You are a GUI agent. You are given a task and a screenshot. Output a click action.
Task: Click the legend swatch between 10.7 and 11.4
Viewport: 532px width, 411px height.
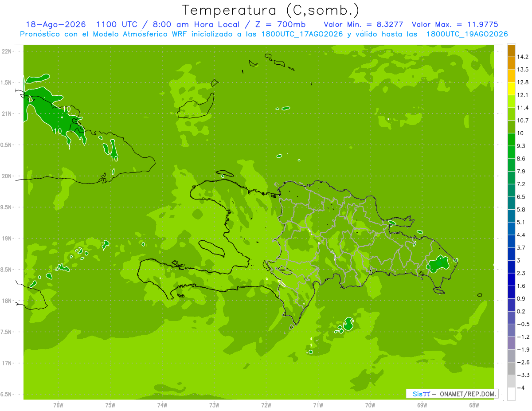click(511, 114)
